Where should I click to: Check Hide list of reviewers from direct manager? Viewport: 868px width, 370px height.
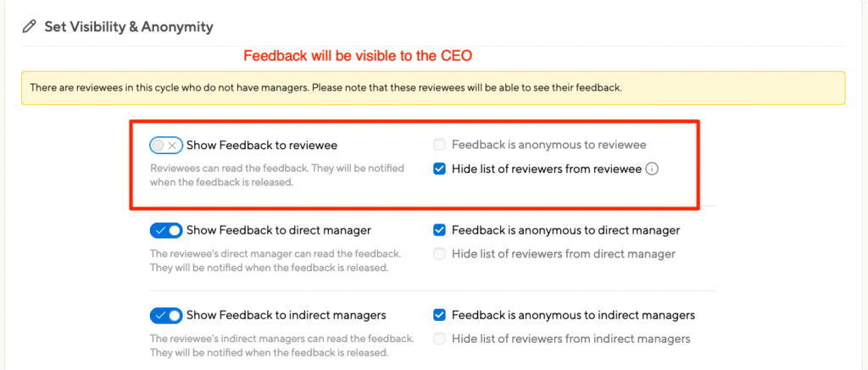click(x=440, y=254)
